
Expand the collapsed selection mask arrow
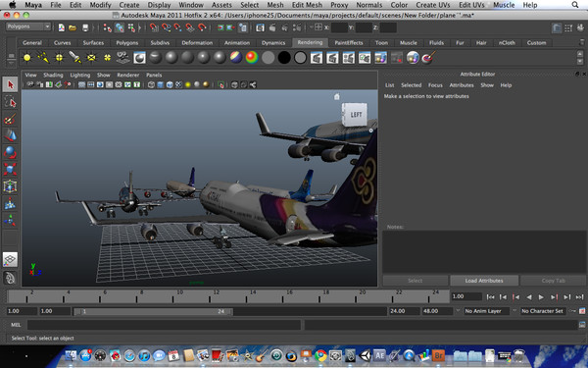[x=140, y=27]
